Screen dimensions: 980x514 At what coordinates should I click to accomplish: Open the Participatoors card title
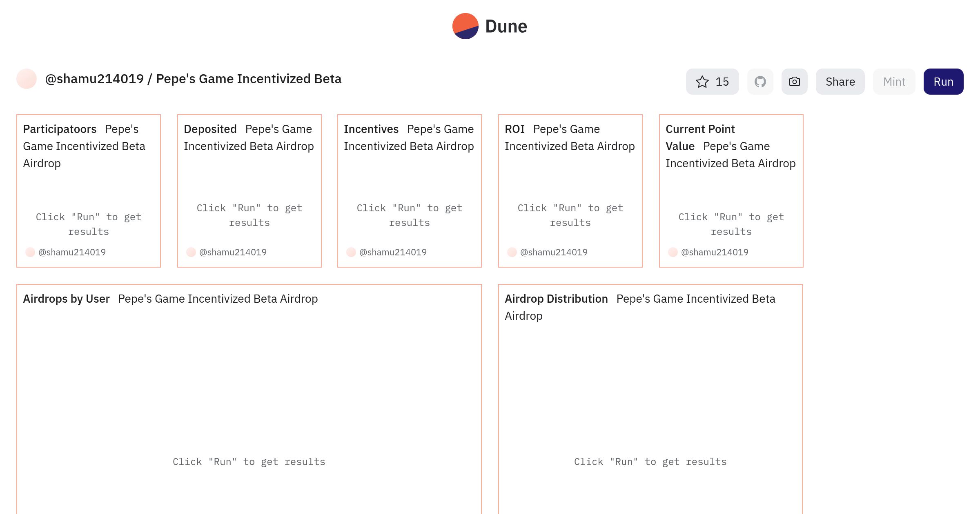tap(60, 129)
